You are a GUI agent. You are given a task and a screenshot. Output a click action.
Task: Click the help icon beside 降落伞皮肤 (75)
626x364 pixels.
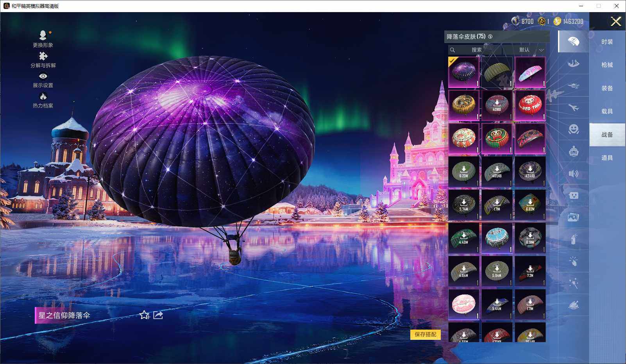click(490, 37)
